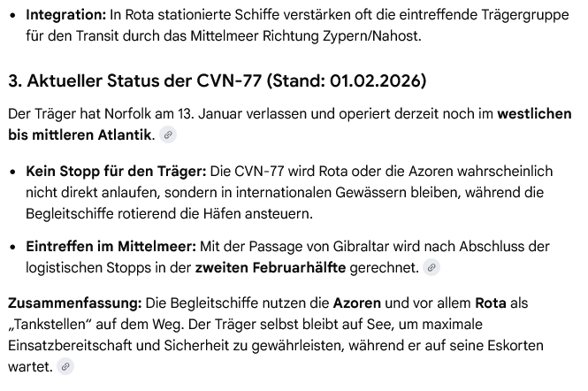Click bold text 'westlichen' in status paragraph
This screenshot has width=588, height=391.
[534, 114]
